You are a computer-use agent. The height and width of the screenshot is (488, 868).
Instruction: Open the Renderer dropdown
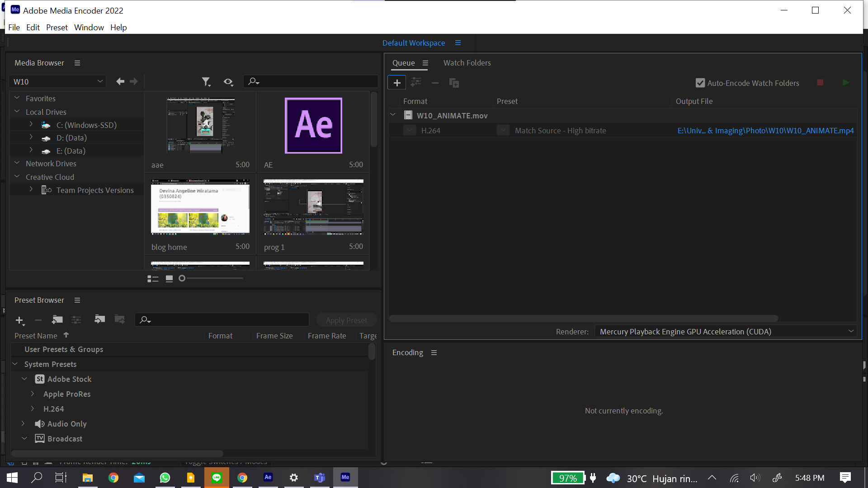pyautogui.click(x=726, y=332)
